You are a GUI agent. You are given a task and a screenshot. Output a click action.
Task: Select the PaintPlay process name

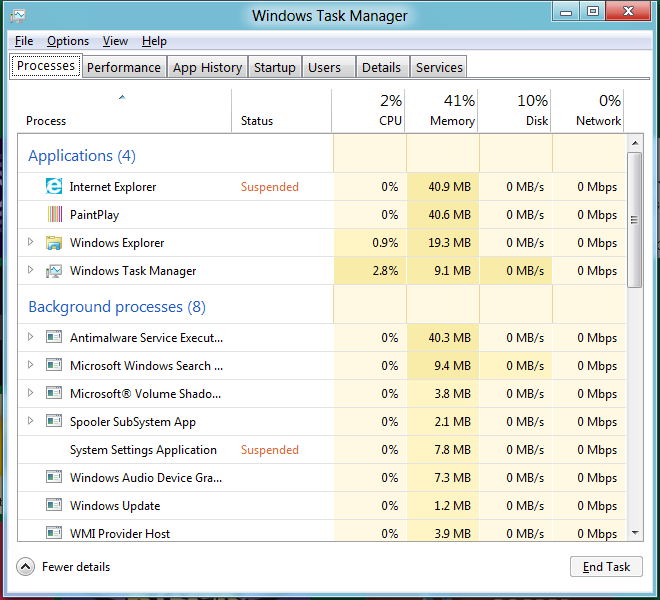pyautogui.click(x=95, y=215)
